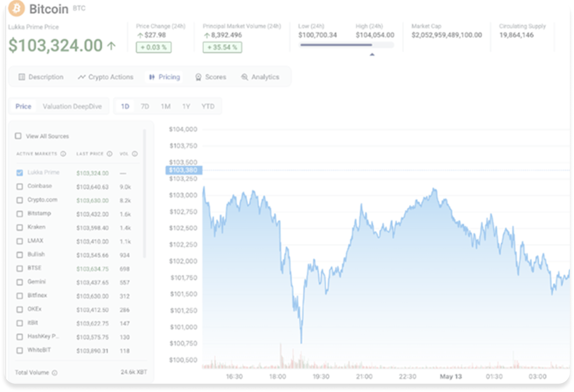The height and width of the screenshot is (392, 574).
Task: Click the Analytics magnifier icon
Action: (x=245, y=77)
